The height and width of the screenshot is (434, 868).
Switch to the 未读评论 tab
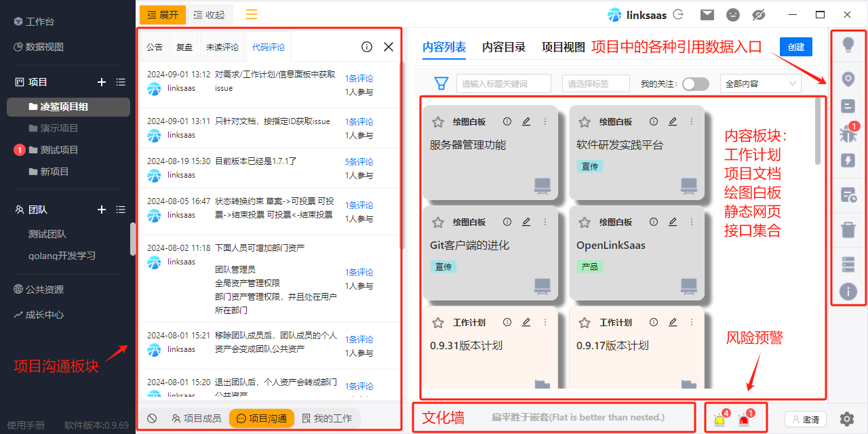click(222, 47)
